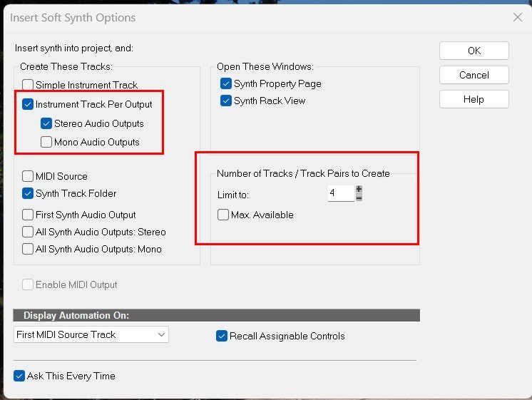Enable Simple Instrument Track checkbox
The height and width of the screenshot is (400, 532).
(x=29, y=85)
